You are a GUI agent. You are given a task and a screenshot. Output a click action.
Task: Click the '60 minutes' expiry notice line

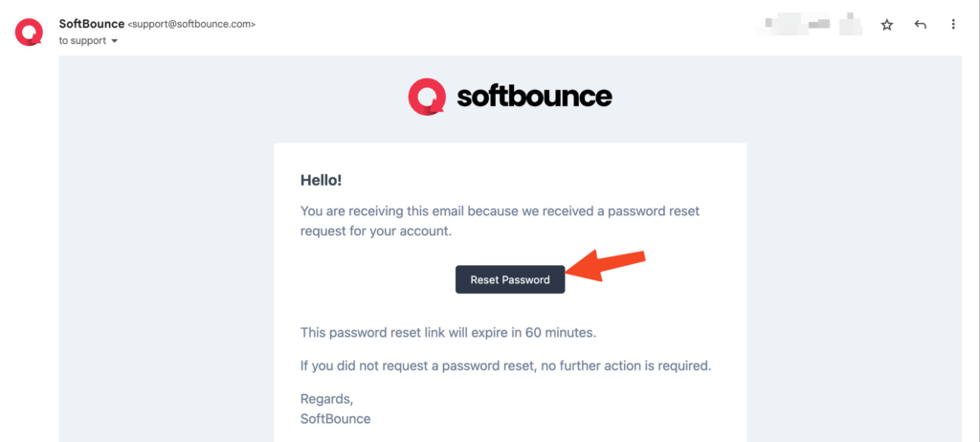(x=449, y=333)
